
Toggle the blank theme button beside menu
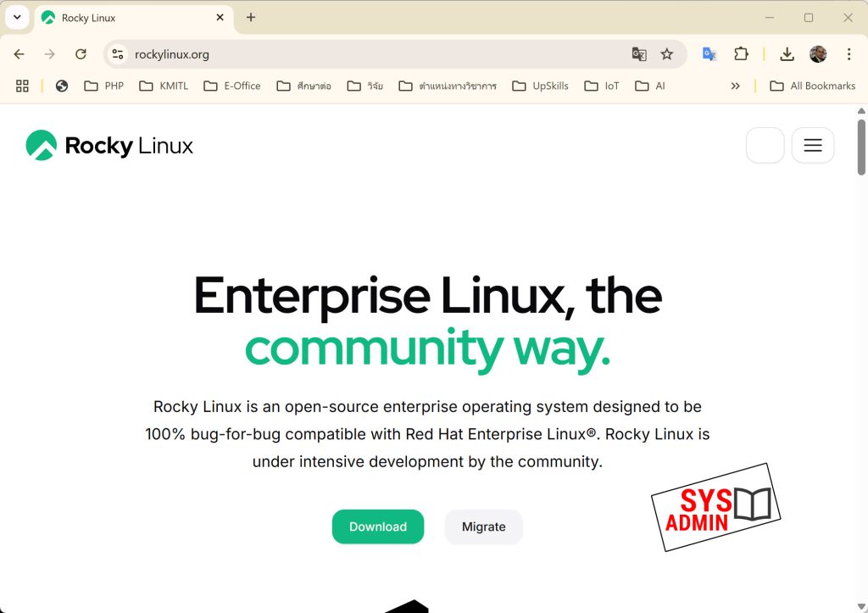[x=765, y=146]
